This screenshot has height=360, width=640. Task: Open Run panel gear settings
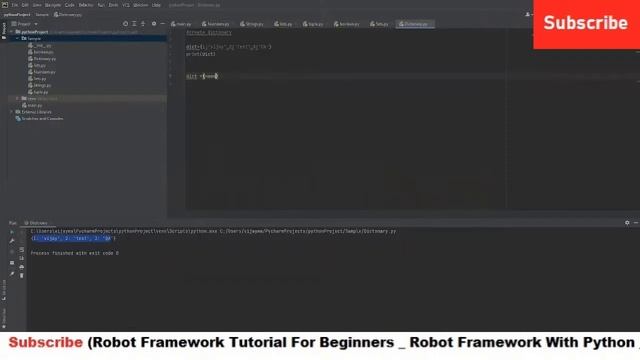point(627,223)
